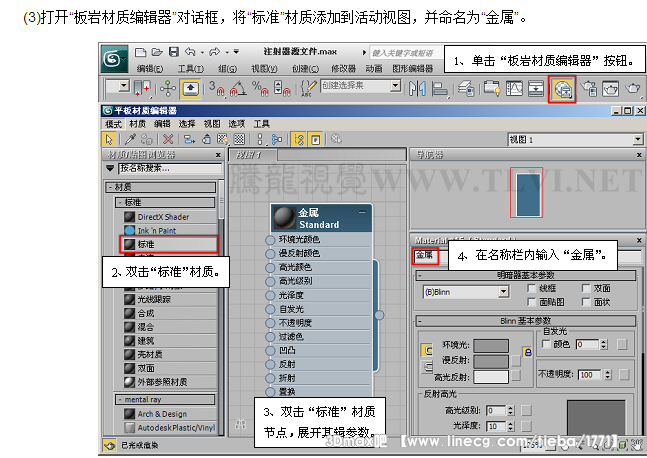Click the Mirror tool icon
Viewport: 647px width, 458px height.
point(417,88)
